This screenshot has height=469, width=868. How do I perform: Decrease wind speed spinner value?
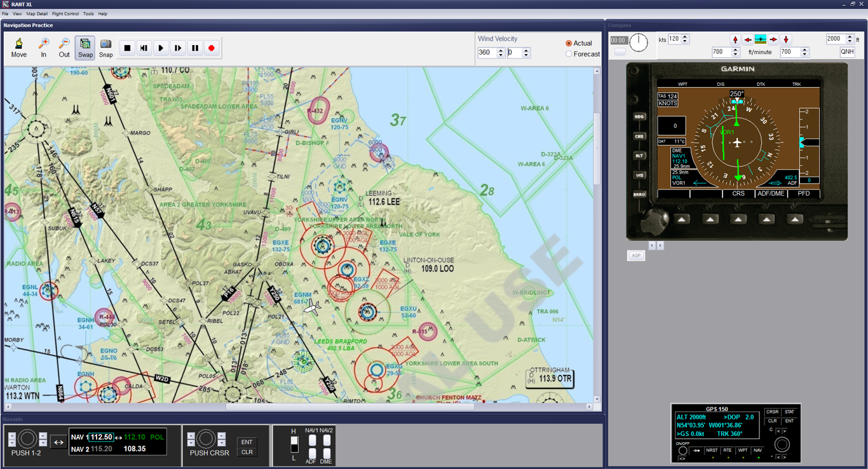(x=526, y=55)
